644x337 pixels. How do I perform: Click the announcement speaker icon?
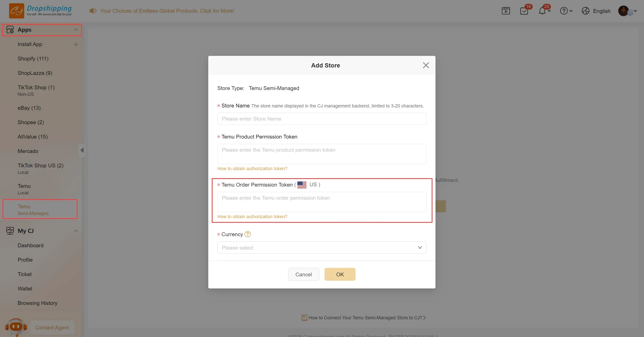click(x=93, y=11)
